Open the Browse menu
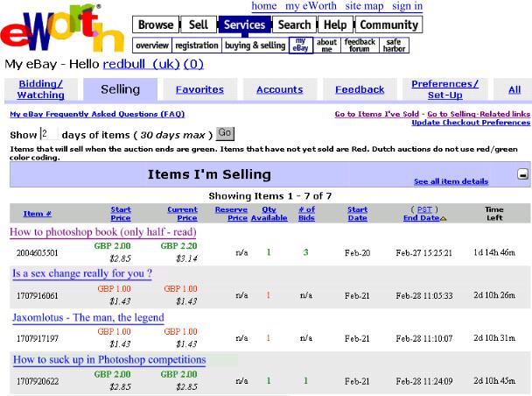Screen dimensions: 532x396 tap(156, 25)
